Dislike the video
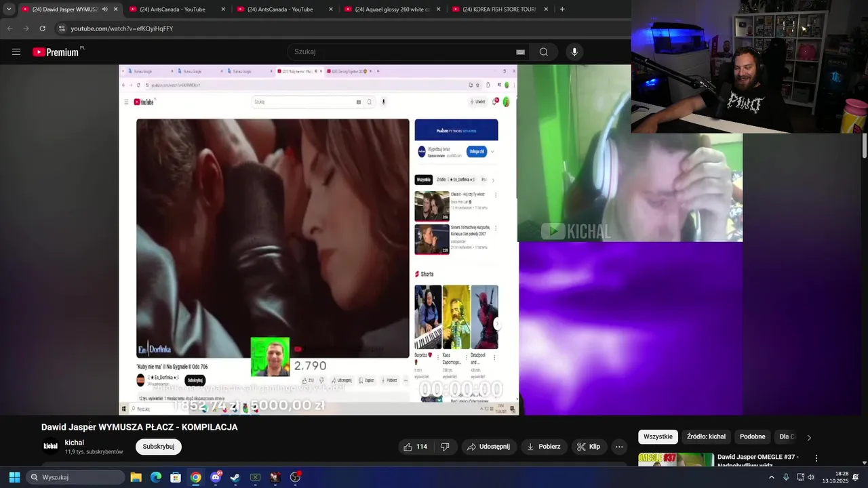 point(445,447)
